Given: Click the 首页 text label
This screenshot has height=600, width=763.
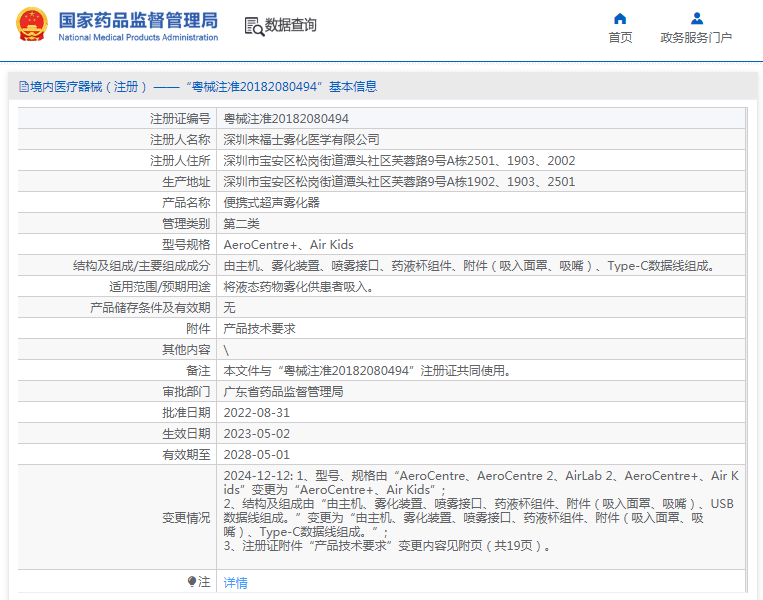Looking at the screenshot, I should coord(620,38).
